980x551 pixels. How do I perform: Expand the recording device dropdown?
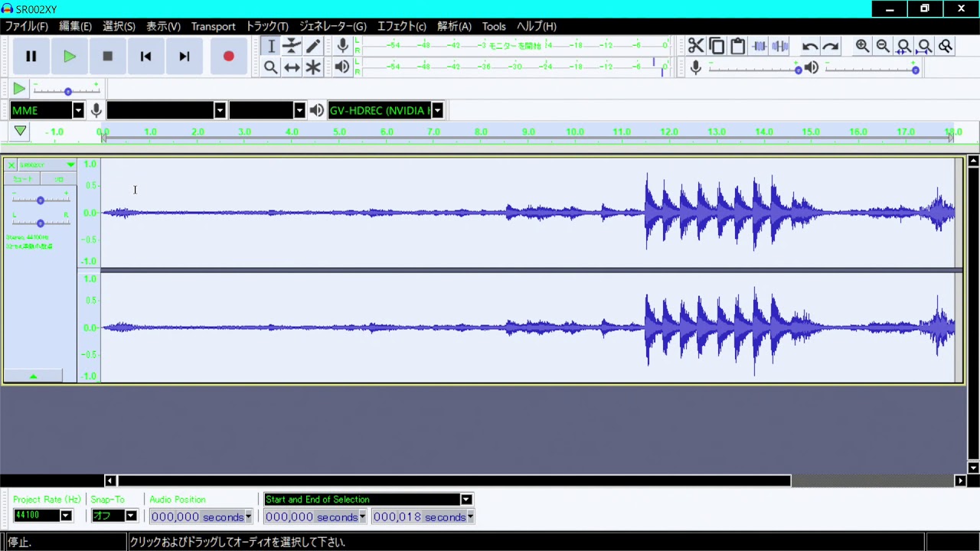[x=220, y=111]
